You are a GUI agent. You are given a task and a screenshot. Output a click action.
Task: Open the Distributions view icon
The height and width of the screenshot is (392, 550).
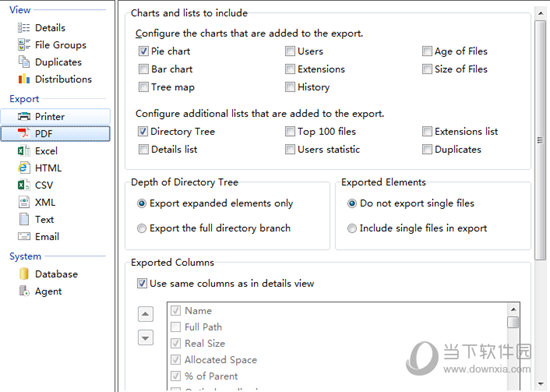[24, 79]
